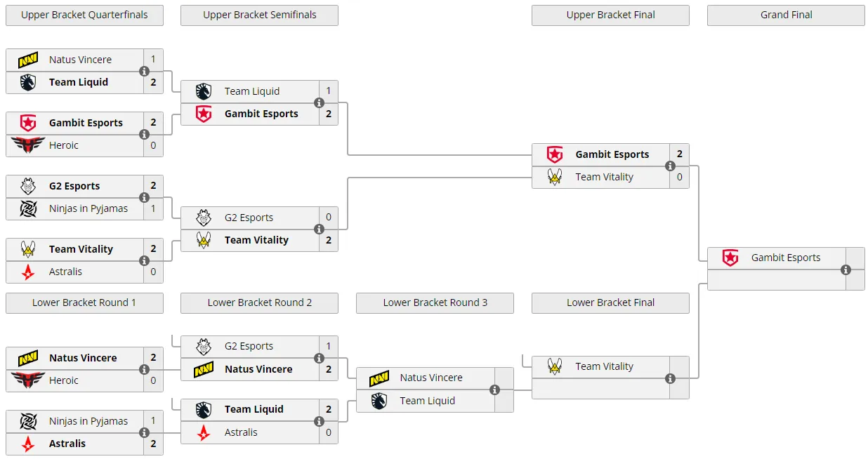Select Lower Bracket Round 3 header
Image resolution: width=868 pixels, height=459 pixels.
pyautogui.click(x=435, y=302)
